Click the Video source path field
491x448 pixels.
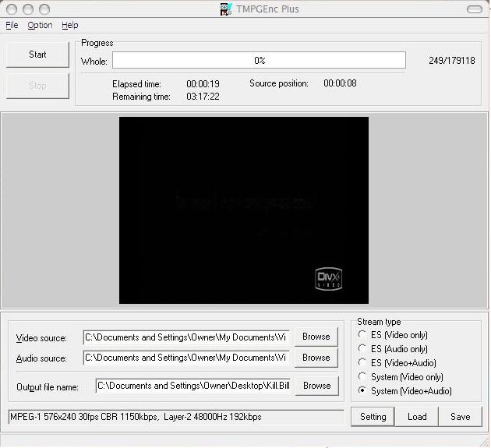pos(186,337)
